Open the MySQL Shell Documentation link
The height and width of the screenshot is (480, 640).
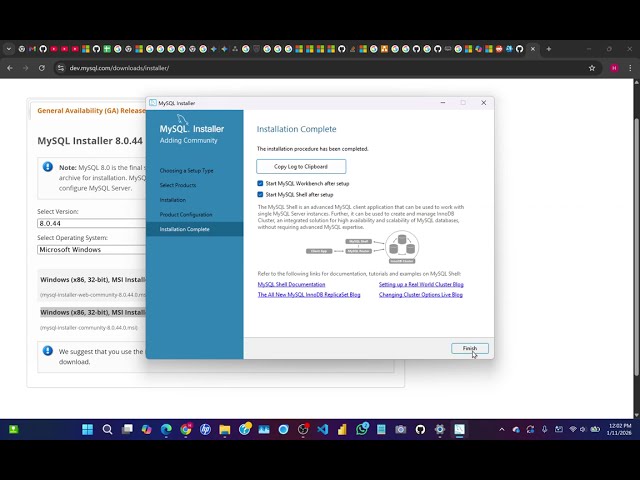[x=291, y=284]
